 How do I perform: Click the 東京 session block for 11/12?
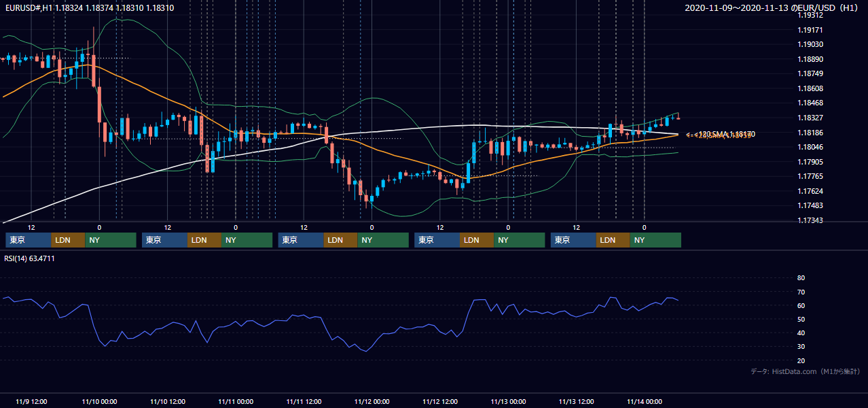pos(437,240)
